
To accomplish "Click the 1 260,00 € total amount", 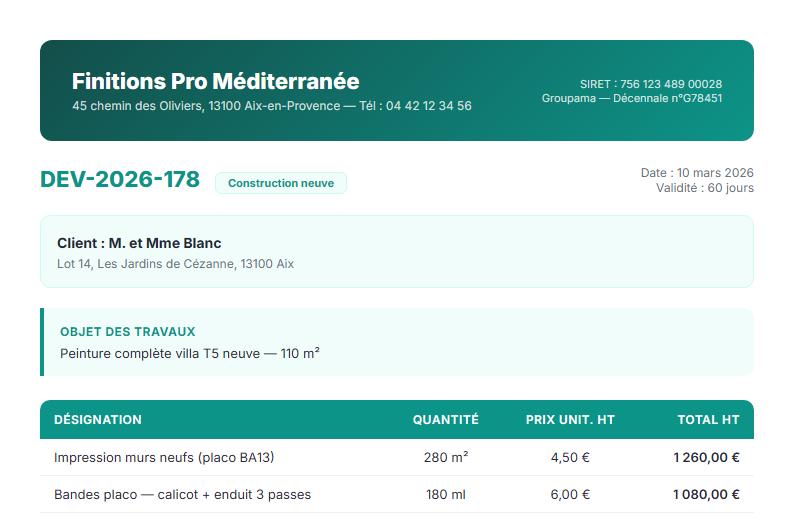I will pos(706,458).
